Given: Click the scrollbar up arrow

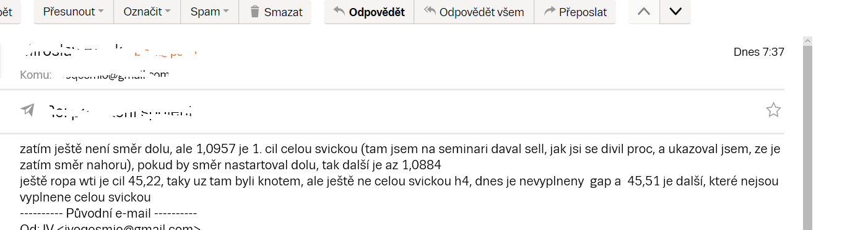Looking at the screenshot, I should point(807,41).
